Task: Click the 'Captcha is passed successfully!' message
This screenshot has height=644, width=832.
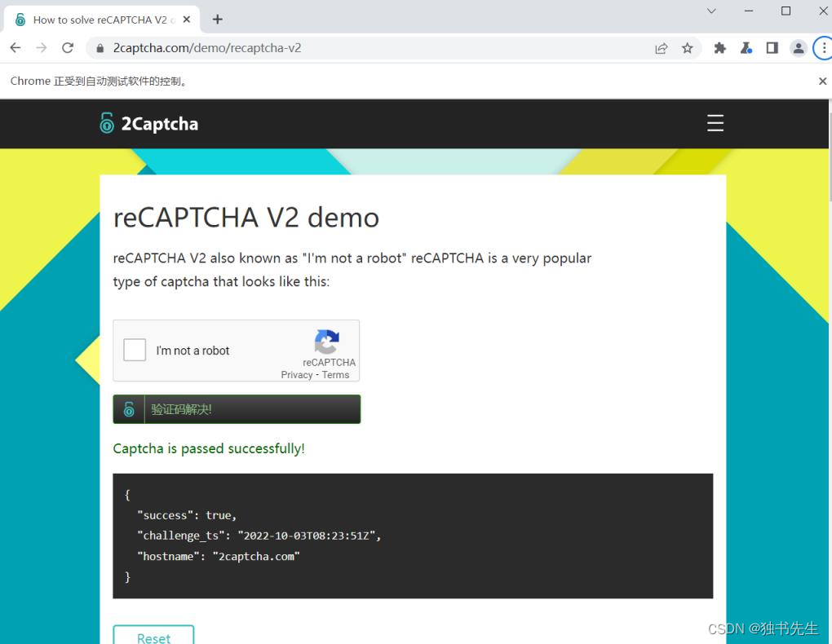Action: (x=209, y=449)
